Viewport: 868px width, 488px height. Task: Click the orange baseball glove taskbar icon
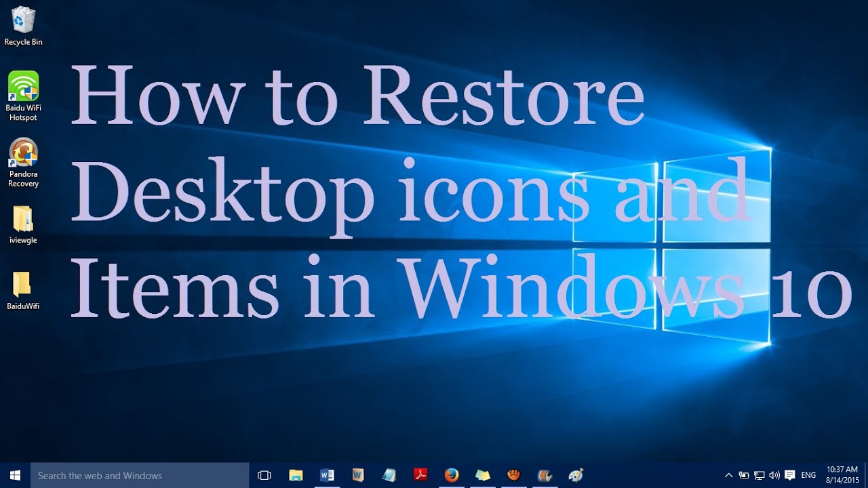(x=514, y=475)
